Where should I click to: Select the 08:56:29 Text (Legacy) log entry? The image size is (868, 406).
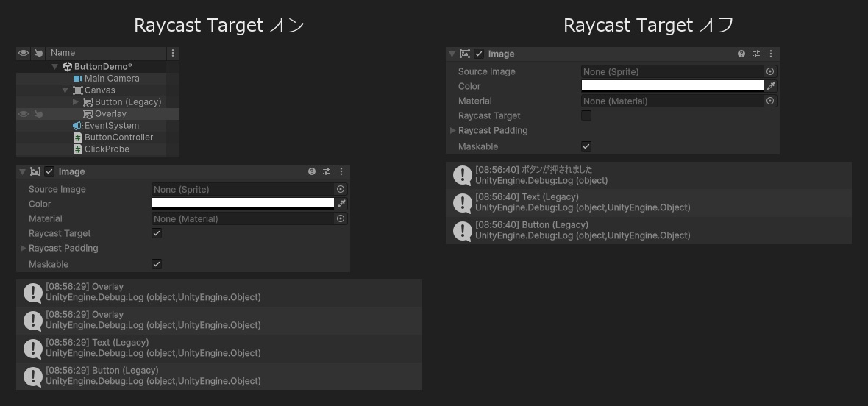(219, 349)
